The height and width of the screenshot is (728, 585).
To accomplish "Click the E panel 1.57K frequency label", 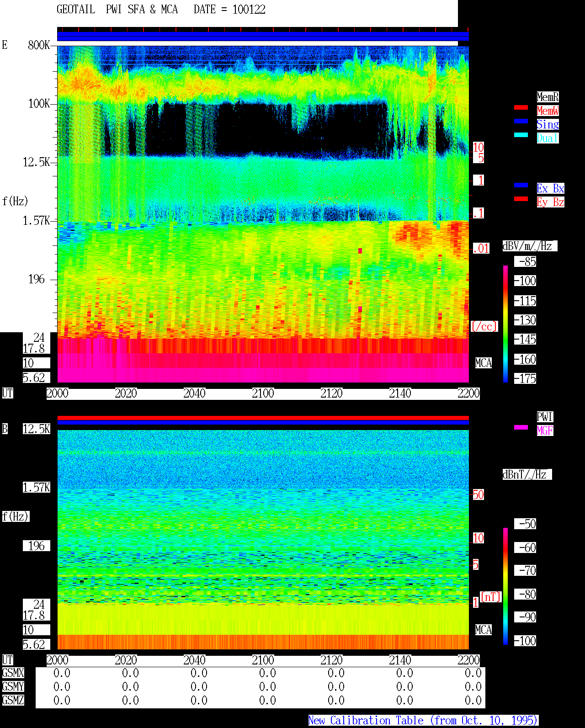I will (x=37, y=221).
